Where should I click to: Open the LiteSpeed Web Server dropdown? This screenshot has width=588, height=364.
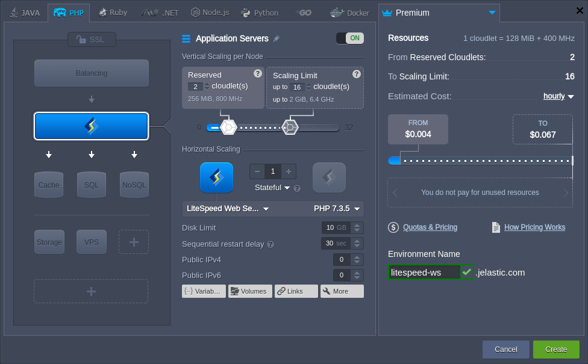(x=228, y=209)
